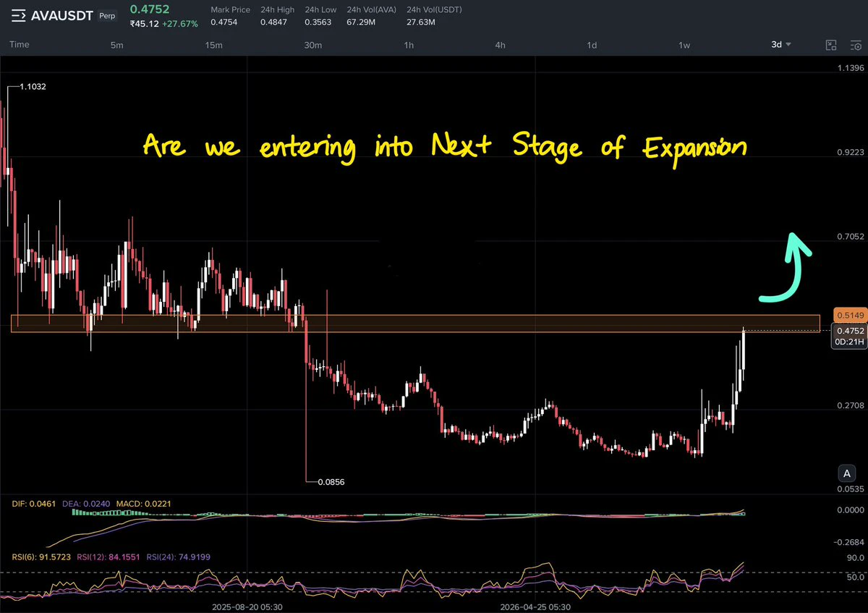
Task: Click the fullscreen chart layout icon
Action: point(830,45)
